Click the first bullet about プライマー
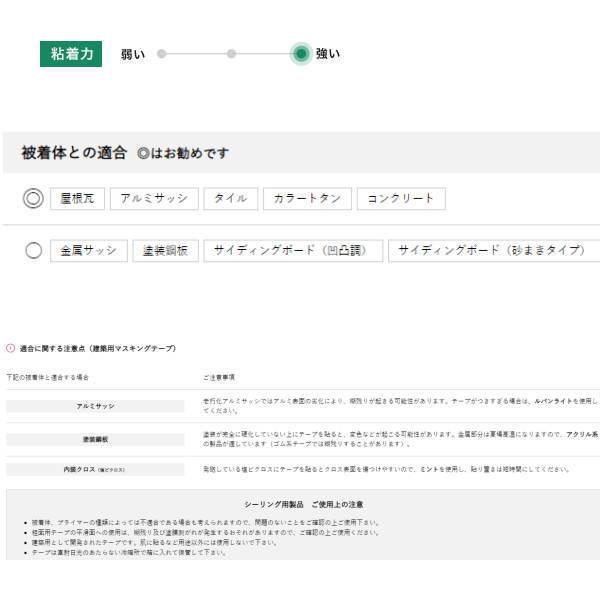The image size is (600, 600). (x=206, y=522)
